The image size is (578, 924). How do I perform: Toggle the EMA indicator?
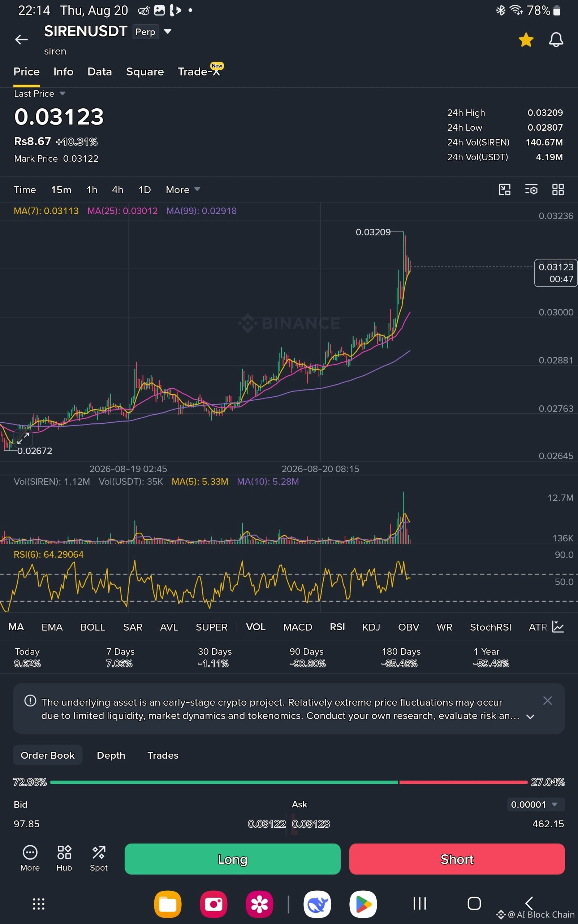click(52, 627)
